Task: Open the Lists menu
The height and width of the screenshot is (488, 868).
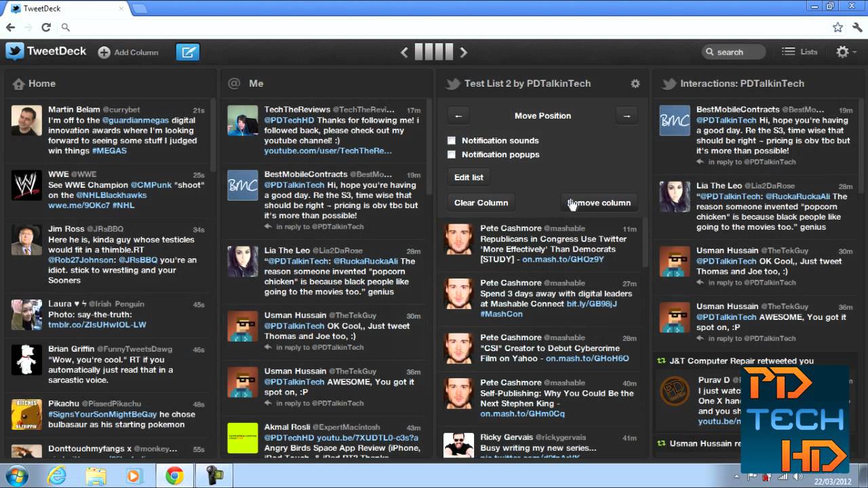Action: point(800,52)
